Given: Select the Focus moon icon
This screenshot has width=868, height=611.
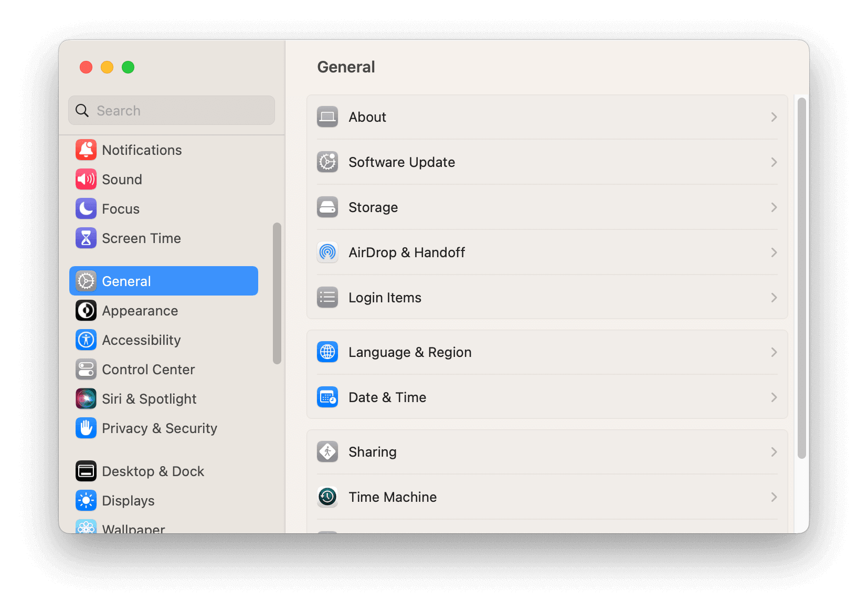Looking at the screenshot, I should 86,209.
